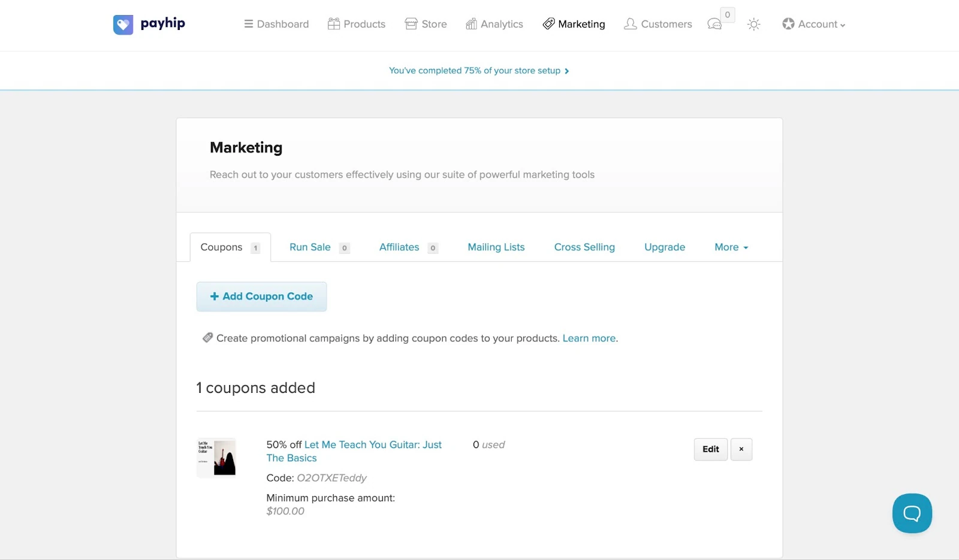
Task: View the Analytics section
Action: click(x=494, y=24)
